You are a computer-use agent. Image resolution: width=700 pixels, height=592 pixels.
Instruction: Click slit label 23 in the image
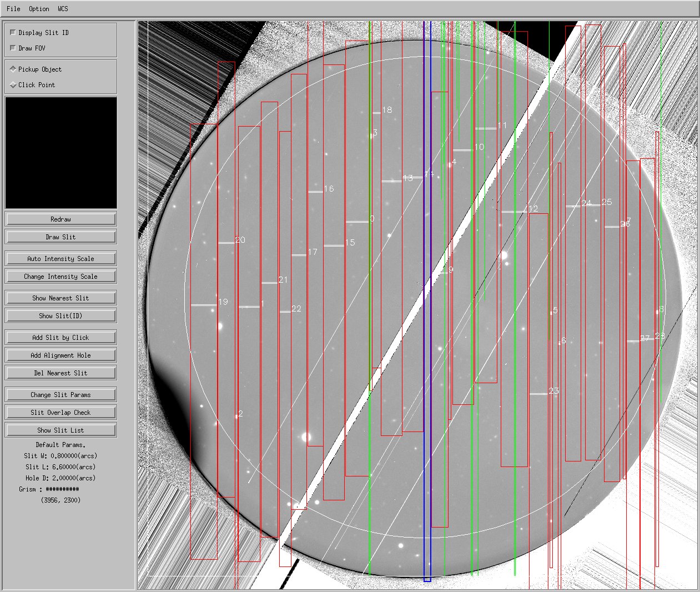click(x=553, y=391)
